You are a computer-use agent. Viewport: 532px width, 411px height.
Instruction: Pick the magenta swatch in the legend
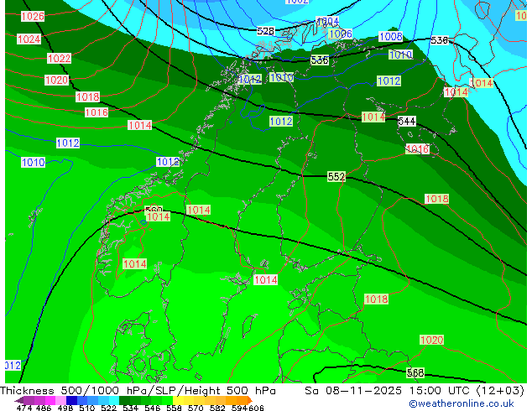(x=50, y=400)
